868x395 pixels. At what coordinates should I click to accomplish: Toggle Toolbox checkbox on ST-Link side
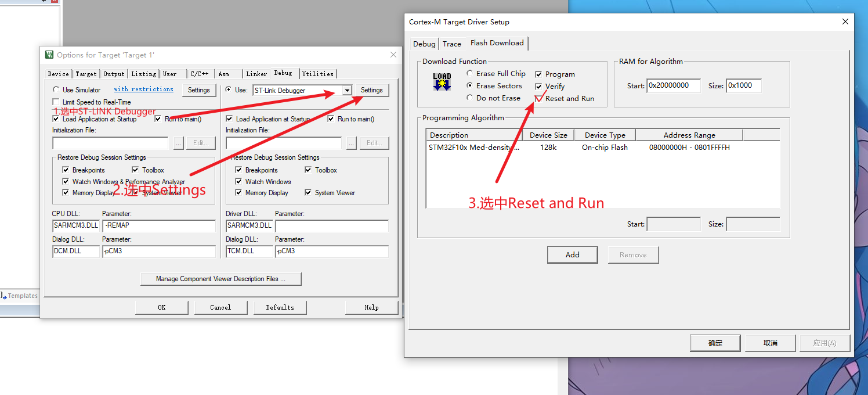click(x=308, y=170)
